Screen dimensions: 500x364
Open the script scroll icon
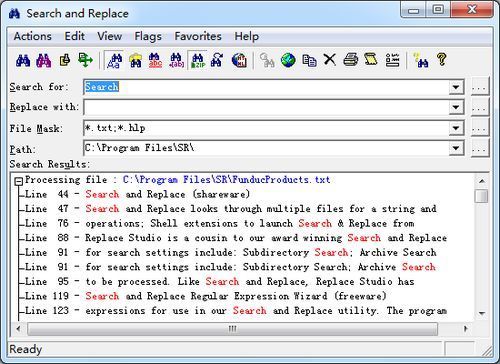[x=371, y=60]
